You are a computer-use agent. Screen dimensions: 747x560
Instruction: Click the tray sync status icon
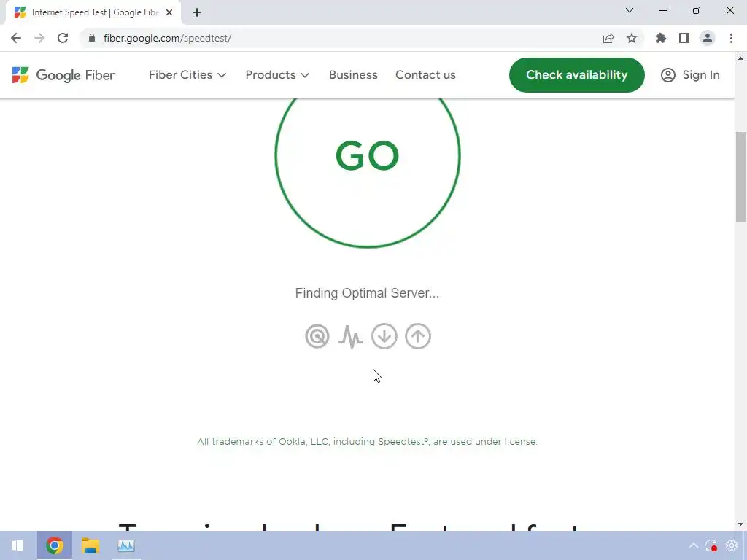[x=711, y=545]
